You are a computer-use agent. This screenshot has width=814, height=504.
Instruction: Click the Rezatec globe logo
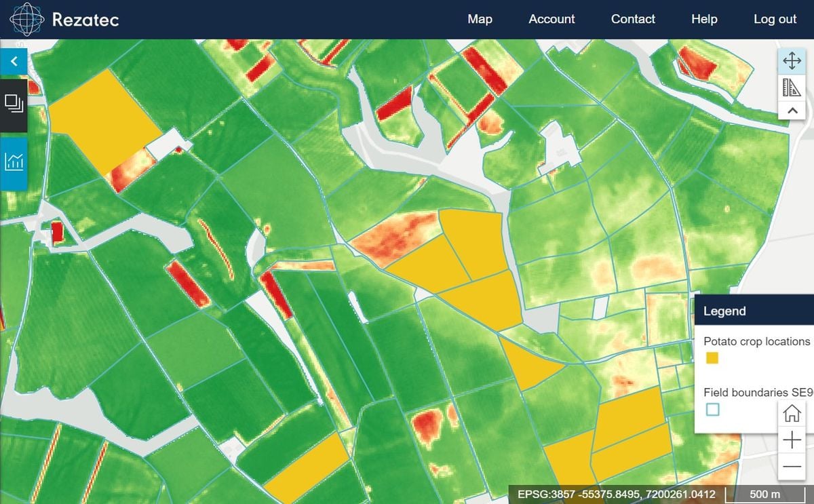27,19
